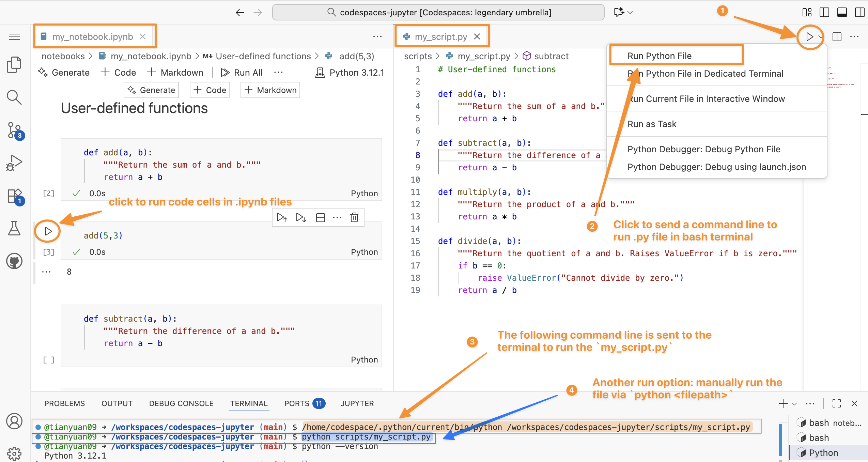This screenshot has height=462, width=868.
Task: Click the split cell icon
Action: tap(320, 217)
